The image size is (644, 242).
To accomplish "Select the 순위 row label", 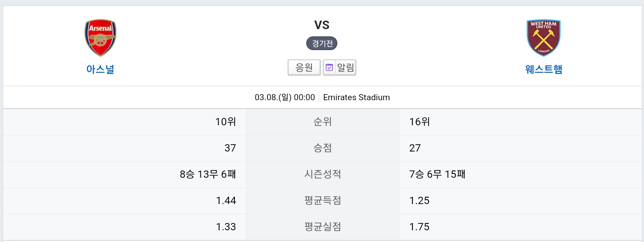I will (322, 122).
